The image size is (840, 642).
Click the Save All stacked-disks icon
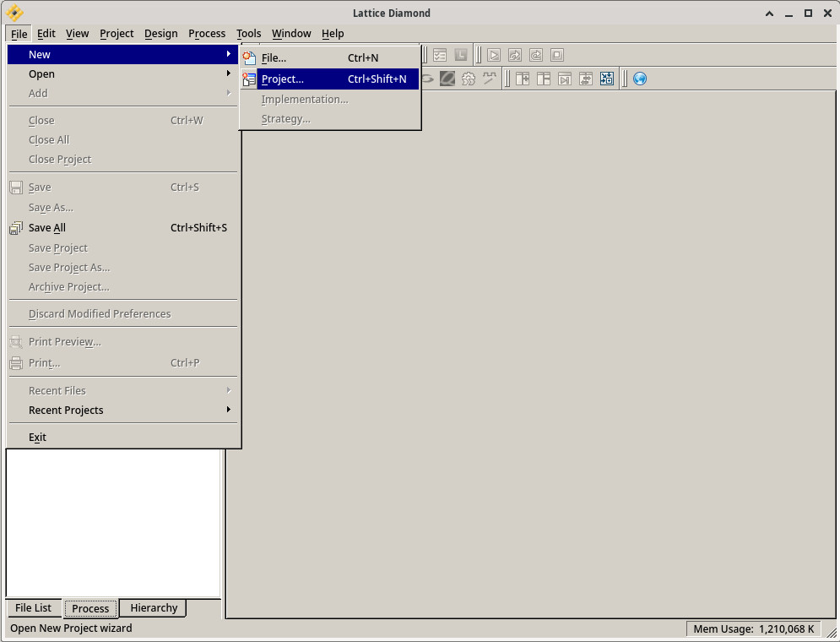[16, 228]
